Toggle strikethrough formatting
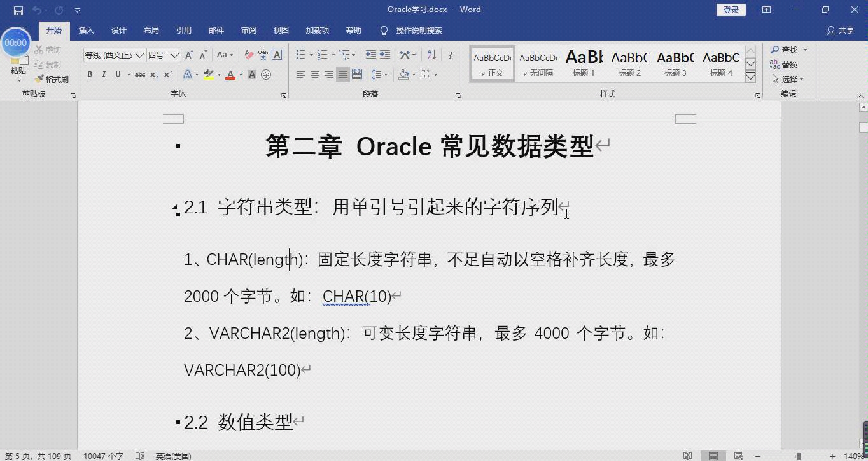The image size is (868, 461). (140, 74)
